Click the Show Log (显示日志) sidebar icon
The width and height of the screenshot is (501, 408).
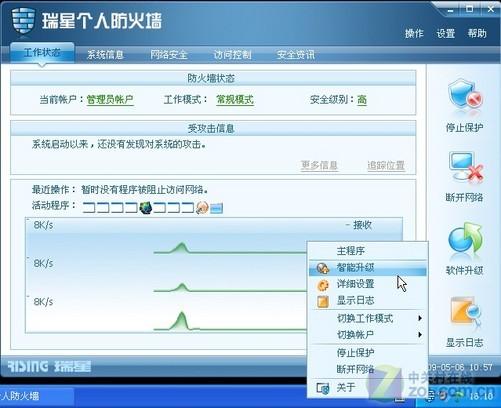(465, 312)
